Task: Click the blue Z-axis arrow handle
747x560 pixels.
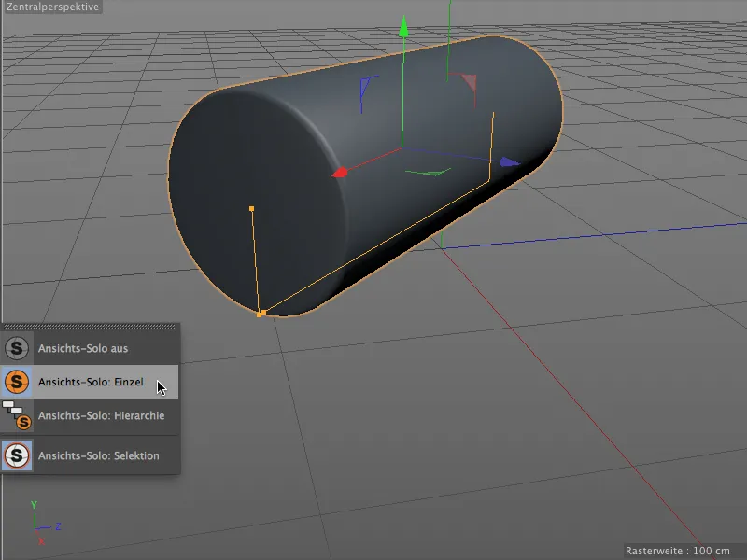Action: (x=510, y=162)
